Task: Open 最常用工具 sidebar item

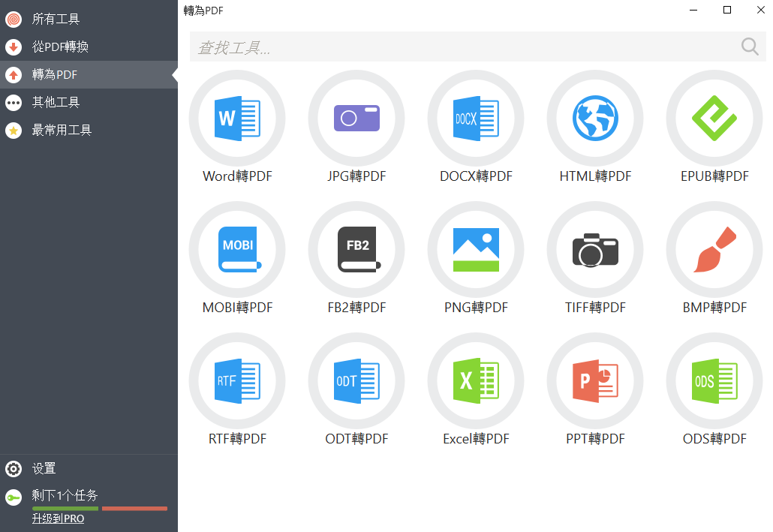Action: (89, 130)
